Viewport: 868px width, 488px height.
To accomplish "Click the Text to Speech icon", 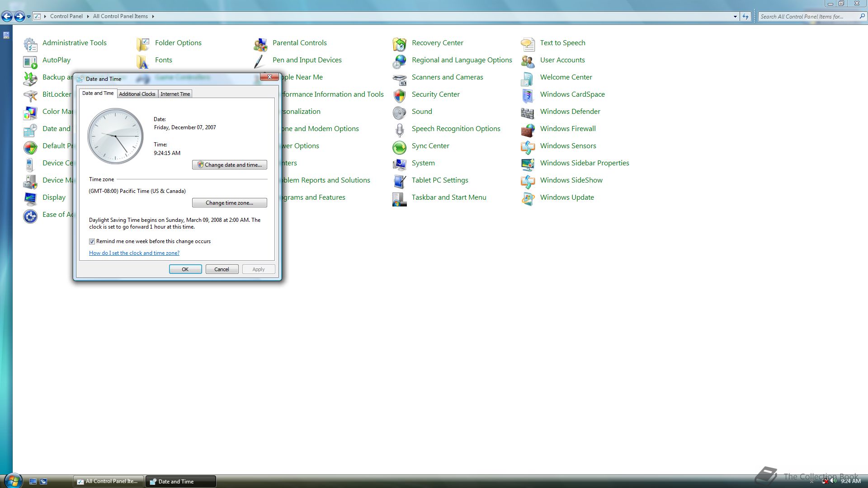I will [x=528, y=44].
